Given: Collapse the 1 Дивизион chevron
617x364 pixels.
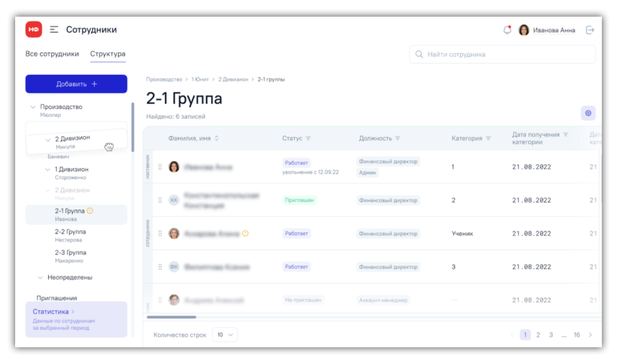Looking at the screenshot, I should click(x=47, y=169).
